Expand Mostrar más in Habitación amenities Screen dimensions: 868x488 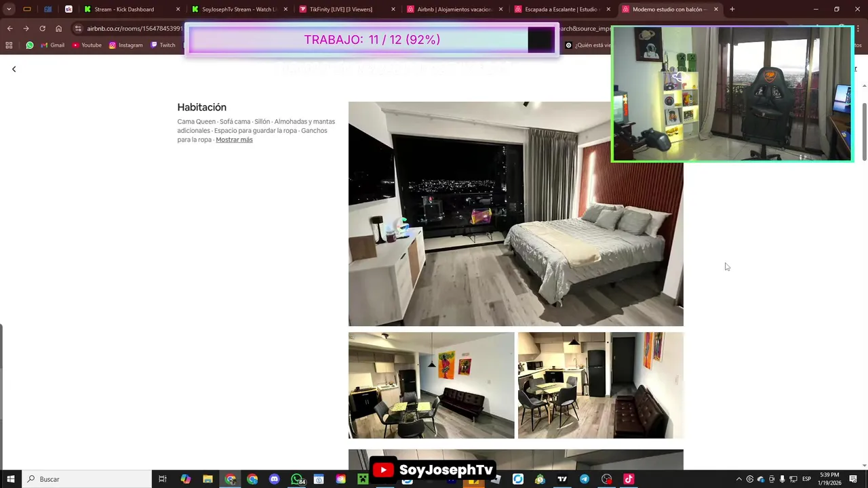coord(234,140)
